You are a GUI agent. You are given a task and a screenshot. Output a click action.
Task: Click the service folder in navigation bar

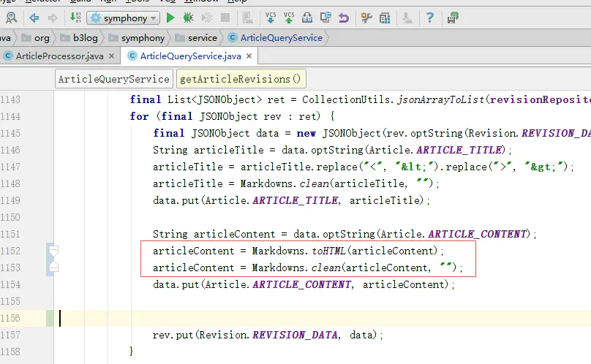[202, 38]
